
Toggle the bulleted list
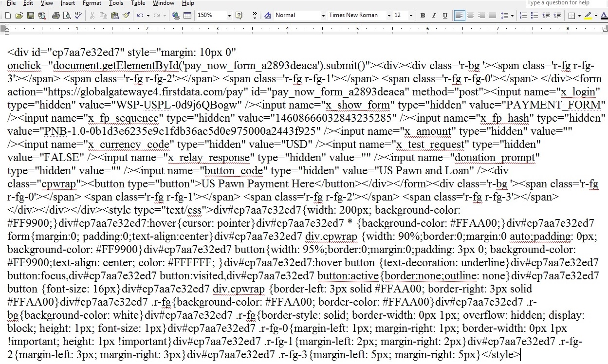pyautogui.click(x=534, y=16)
